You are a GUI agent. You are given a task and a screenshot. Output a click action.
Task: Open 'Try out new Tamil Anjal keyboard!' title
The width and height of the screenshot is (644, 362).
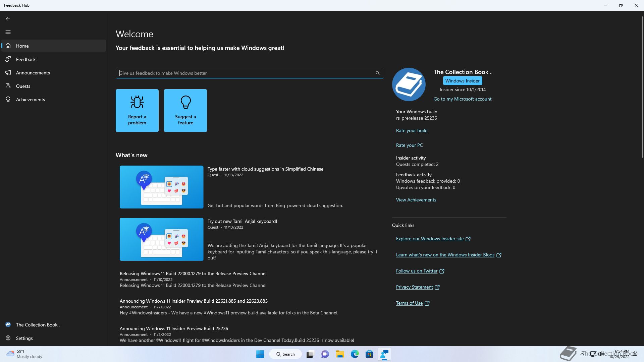[243, 221]
